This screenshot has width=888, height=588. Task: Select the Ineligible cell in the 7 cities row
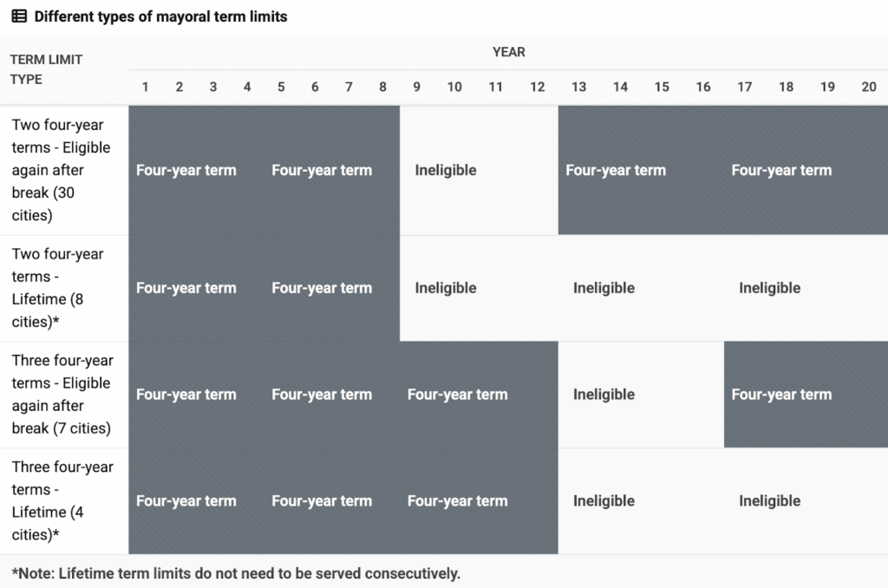click(x=604, y=395)
